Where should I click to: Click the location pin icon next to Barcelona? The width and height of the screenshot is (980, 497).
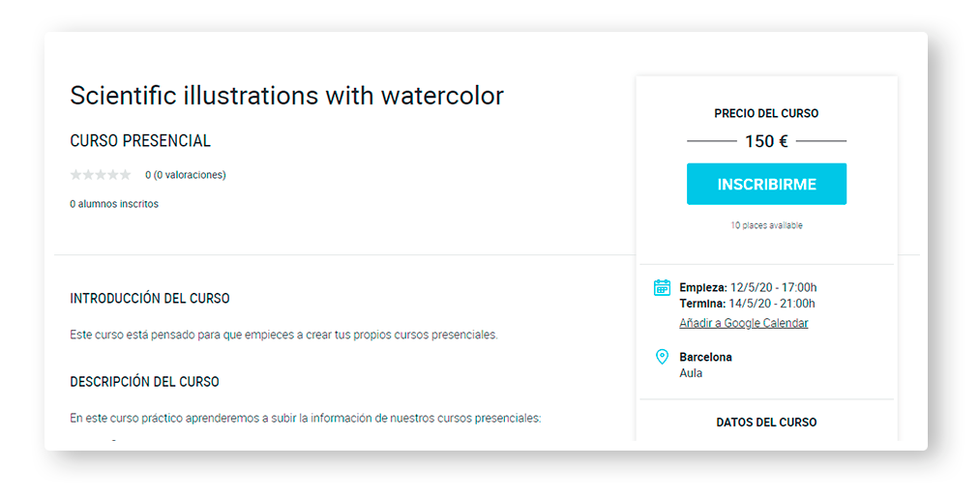tap(662, 357)
